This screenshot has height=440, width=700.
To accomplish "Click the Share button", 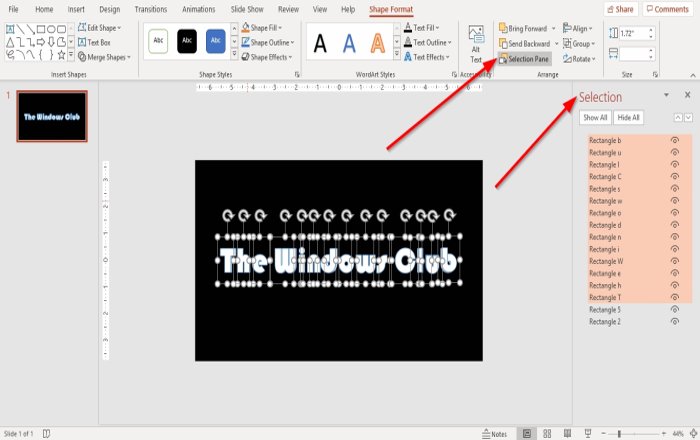I will (620, 9).
